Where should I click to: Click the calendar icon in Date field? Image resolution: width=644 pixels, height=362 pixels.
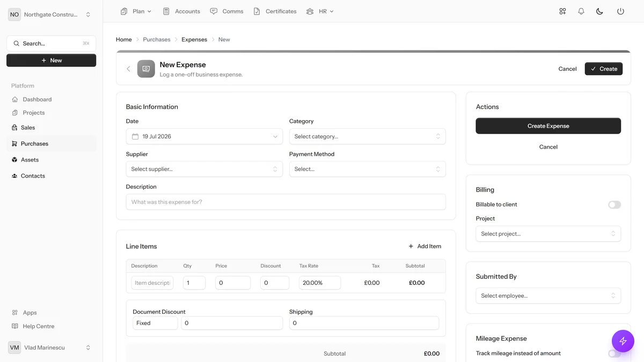[x=135, y=136]
